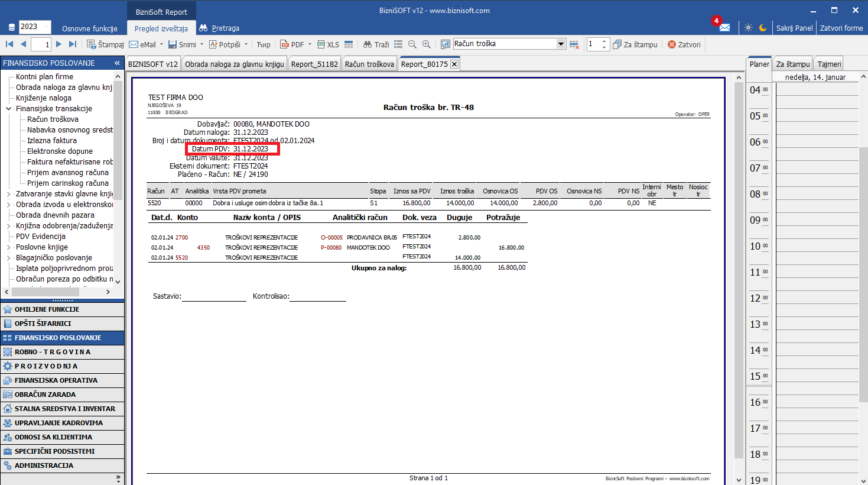Open the Obrada naloga za glavnu knjigu tab
This screenshot has width=868, height=485.
pos(234,64)
